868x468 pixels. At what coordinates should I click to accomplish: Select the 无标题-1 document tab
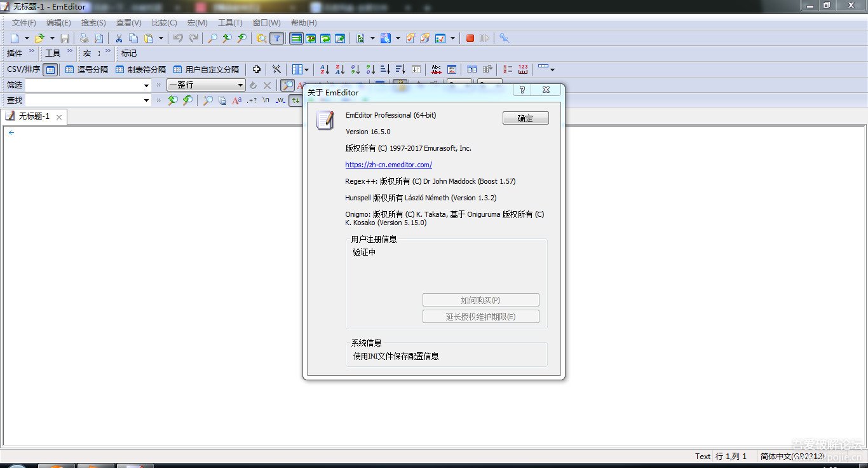point(34,116)
